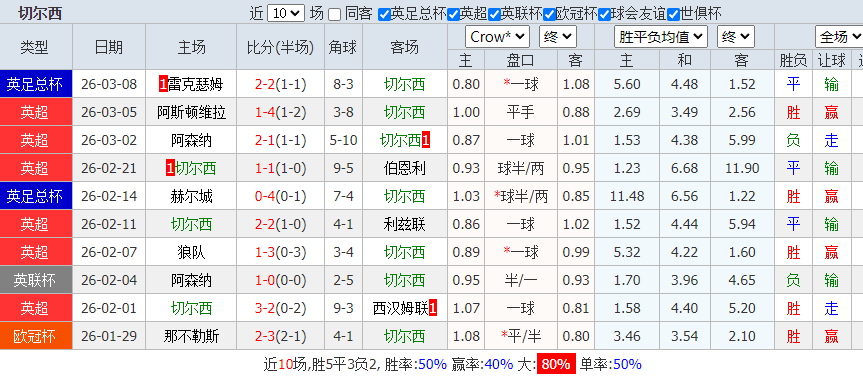Screen dimensions: 863x377
Task: Click score 3-2(0-2) of 西汉姆联 match
Action: 280,308
